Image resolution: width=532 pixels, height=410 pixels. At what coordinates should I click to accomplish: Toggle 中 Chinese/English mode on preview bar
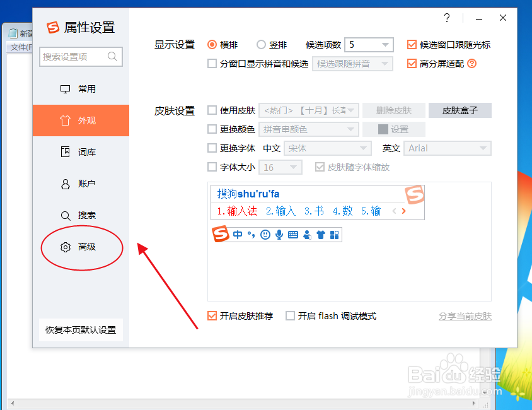238,235
